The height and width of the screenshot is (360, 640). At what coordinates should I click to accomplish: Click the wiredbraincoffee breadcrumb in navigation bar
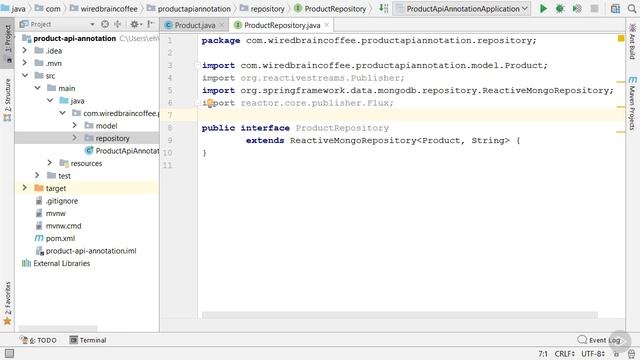pyautogui.click(x=104, y=9)
